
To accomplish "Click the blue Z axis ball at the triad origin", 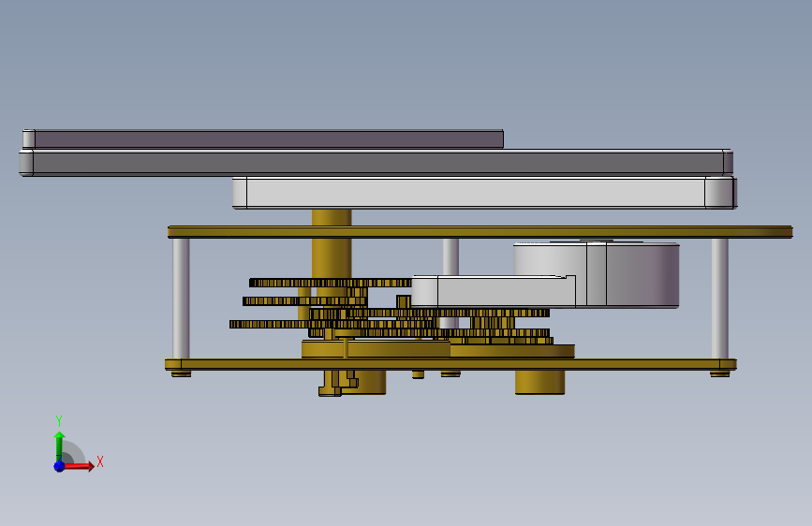I will 60,466.
